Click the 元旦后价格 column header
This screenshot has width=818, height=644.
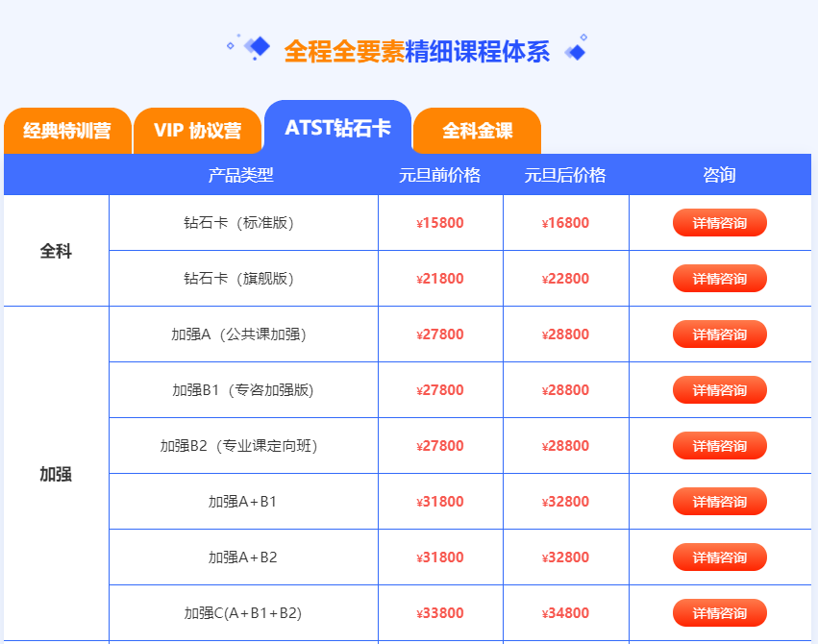pos(565,175)
